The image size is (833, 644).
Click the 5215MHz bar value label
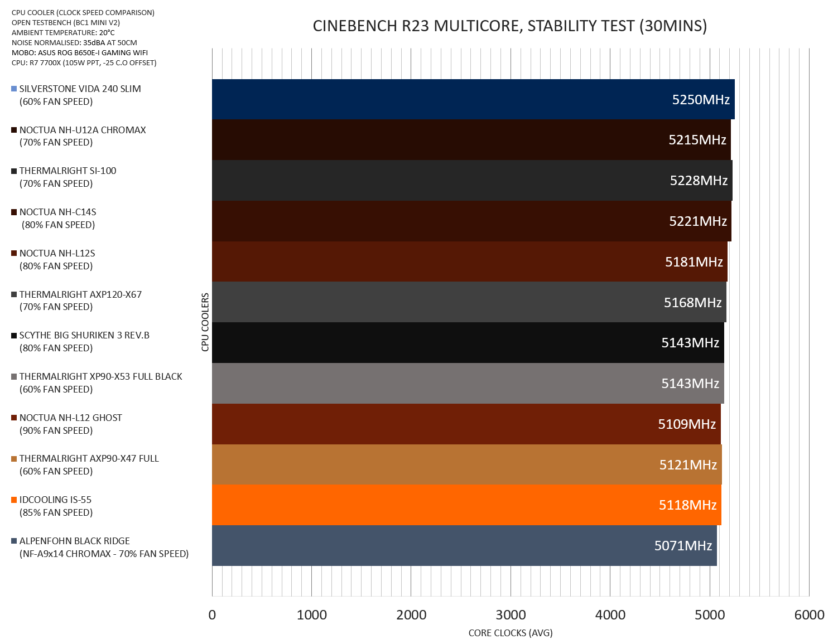tap(697, 140)
